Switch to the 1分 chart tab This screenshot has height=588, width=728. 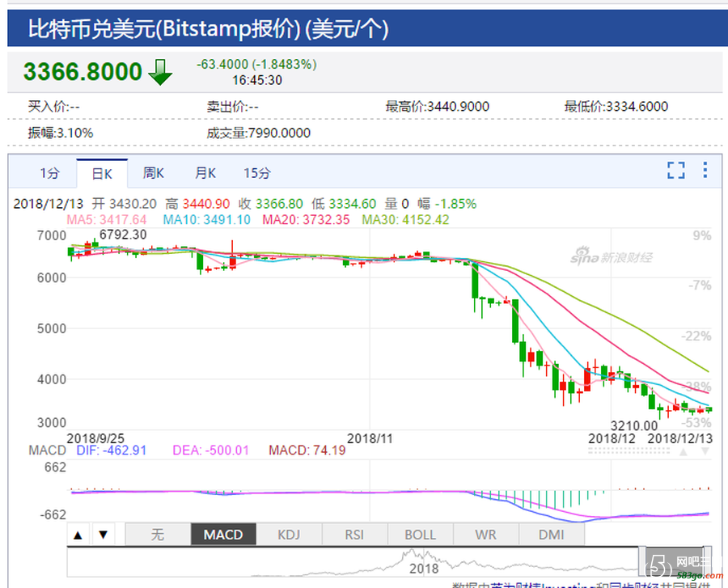click(x=49, y=173)
